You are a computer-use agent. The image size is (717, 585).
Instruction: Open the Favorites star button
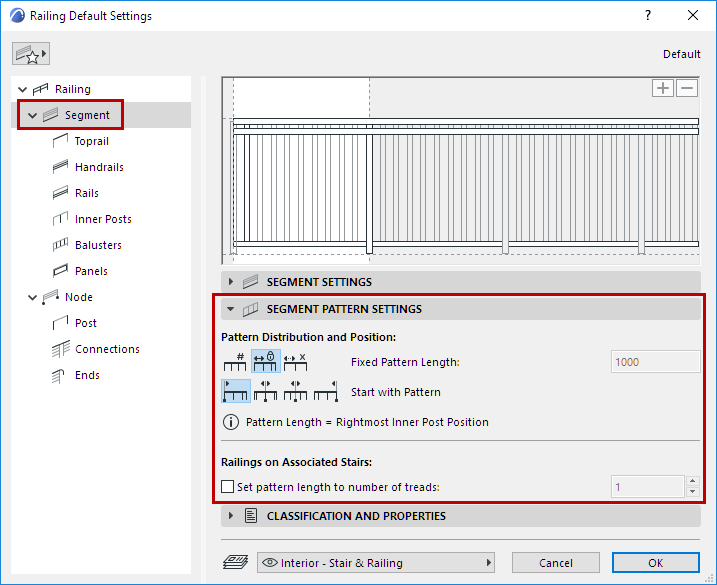pos(30,54)
